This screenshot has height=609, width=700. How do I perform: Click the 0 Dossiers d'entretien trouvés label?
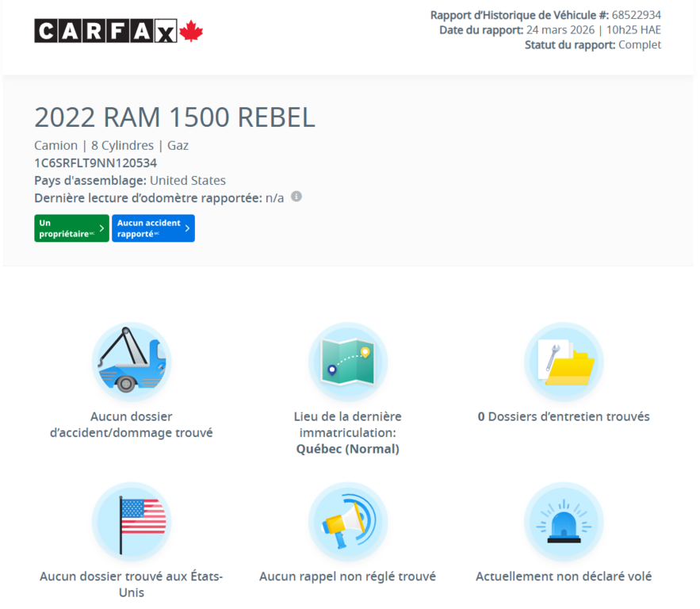[564, 416]
